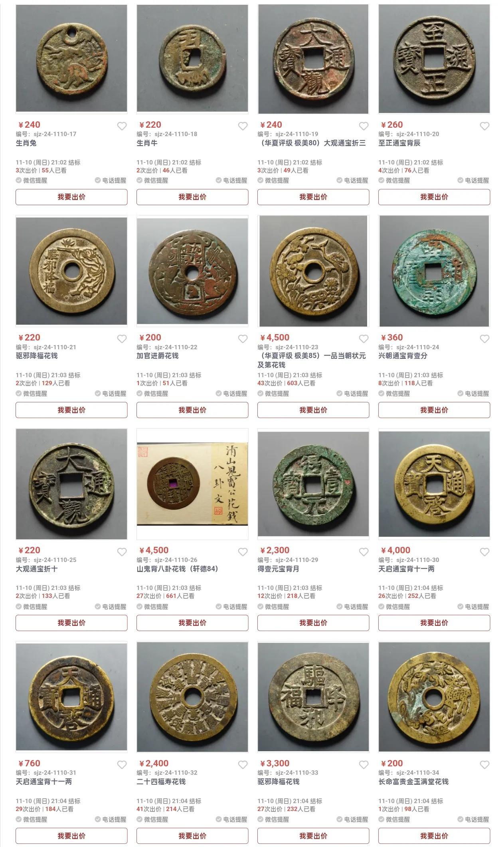Viewport: 504px width, 847px height.
Task: Open title link 天启通宝背十一两 priced ¥760
Action: click(x=44, y=782)
